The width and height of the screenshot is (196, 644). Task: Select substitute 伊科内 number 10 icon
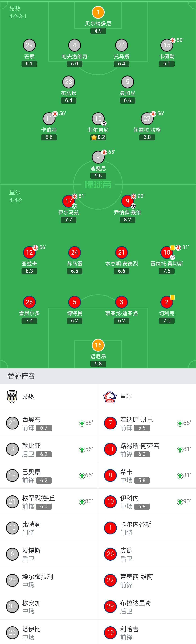110,501
